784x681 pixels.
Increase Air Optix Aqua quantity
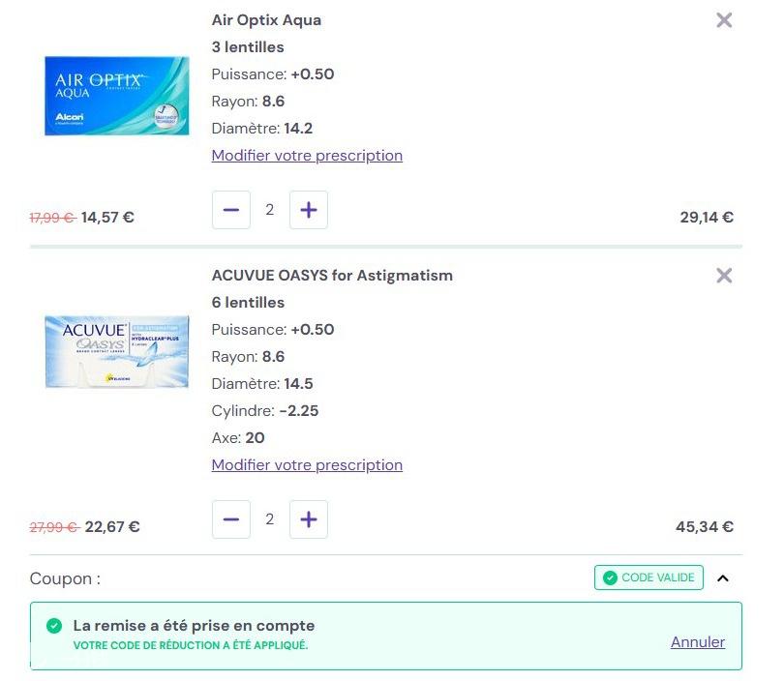pyautogui.click(x=309, y=210)
